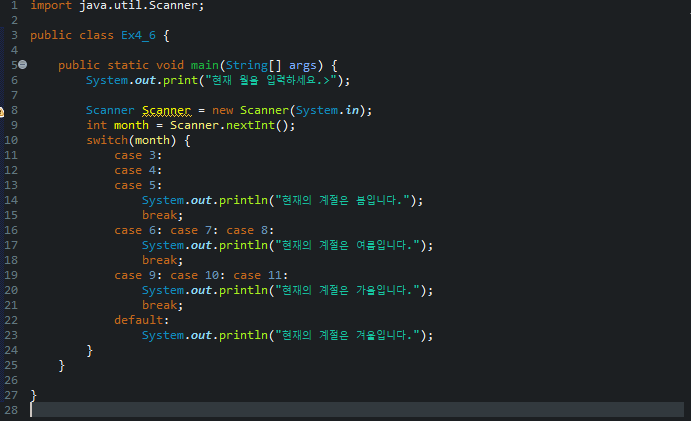
Task: Click 'case 8:' on line 16
Action: tap(250, 230)
